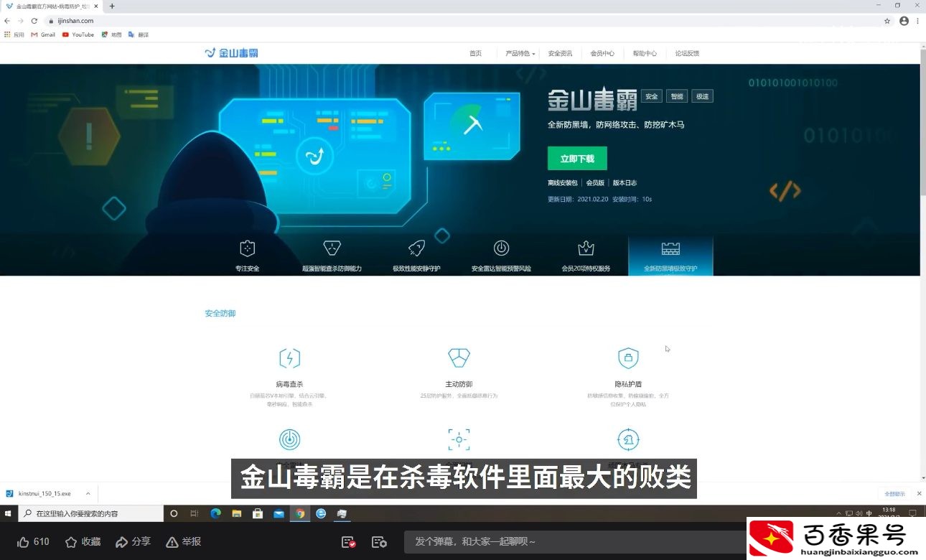The width and height of the screenshot is (926, 560).
Task: Click 收藏 star to favorite the video
Action: (83, 542)
